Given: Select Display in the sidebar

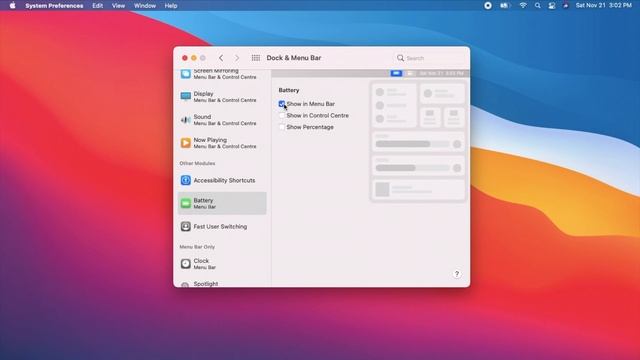Looking at the screenshot, I should (222, 96).
